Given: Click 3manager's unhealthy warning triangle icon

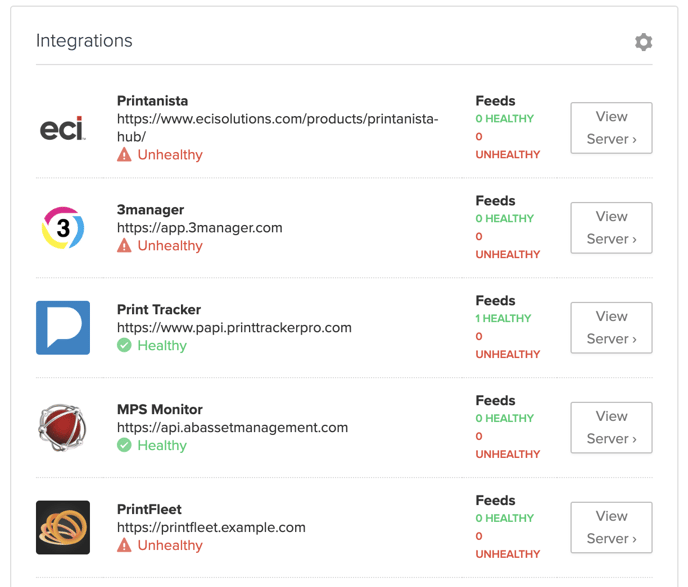Looking at the screenshot, I should coord(124,245).
